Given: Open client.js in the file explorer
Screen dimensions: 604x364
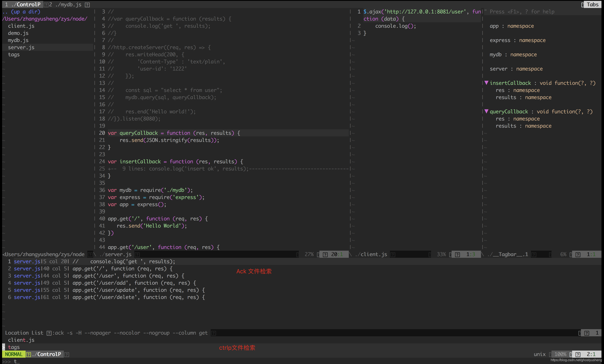Looking at the screenshot, I should 21,26.
